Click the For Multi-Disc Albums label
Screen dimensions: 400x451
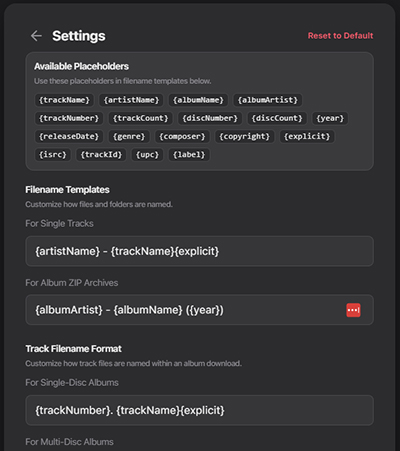69,442
